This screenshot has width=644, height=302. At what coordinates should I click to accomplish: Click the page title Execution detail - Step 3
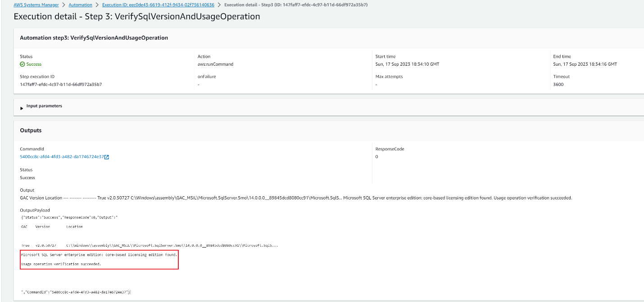click(137, 16)
